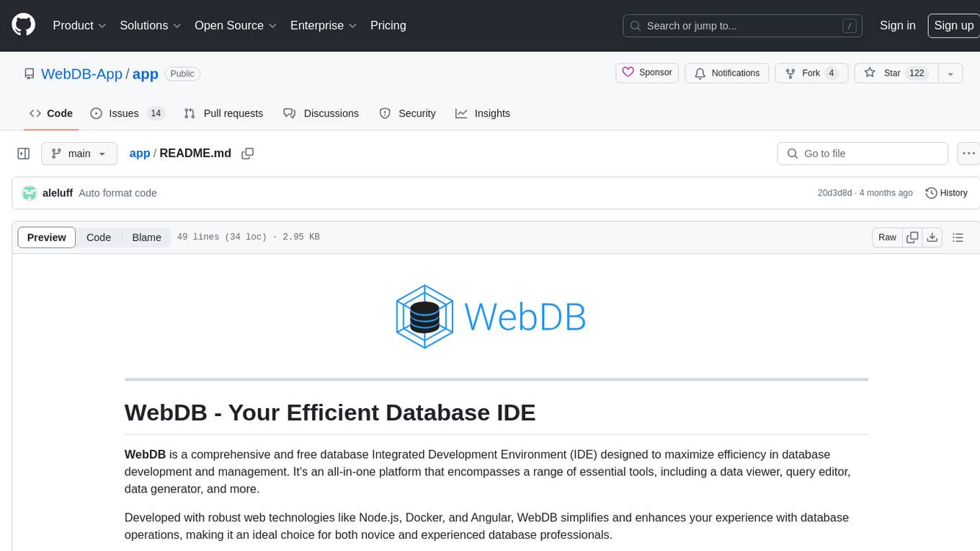
Task: Expand the Solutions menu
Action: point(151,25)
